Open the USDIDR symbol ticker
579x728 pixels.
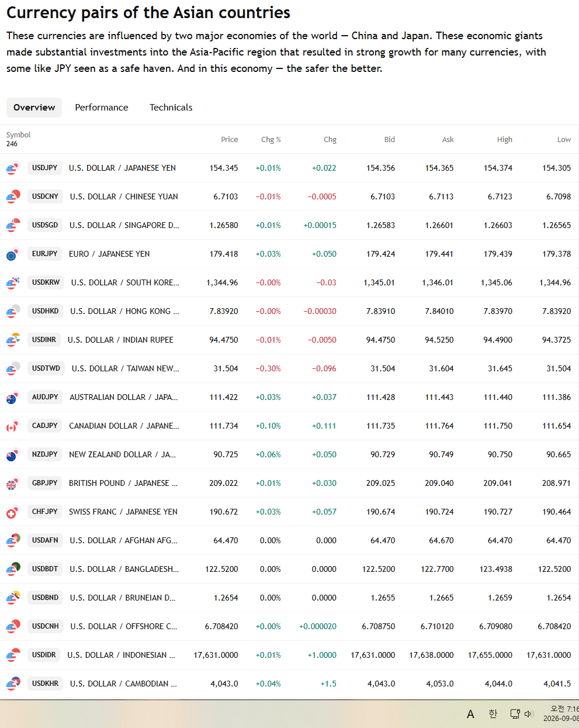[x=44, y=655]
